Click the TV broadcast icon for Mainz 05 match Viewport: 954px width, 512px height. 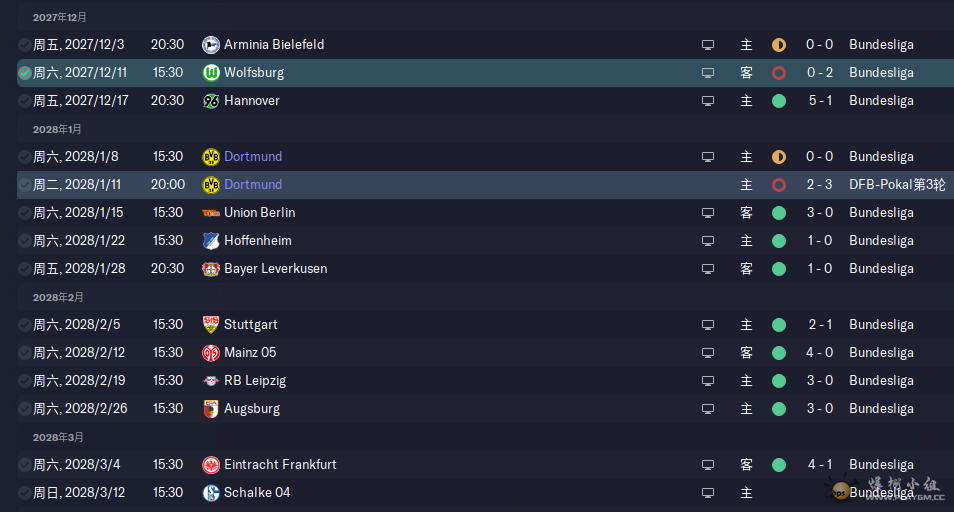point(708,353)
